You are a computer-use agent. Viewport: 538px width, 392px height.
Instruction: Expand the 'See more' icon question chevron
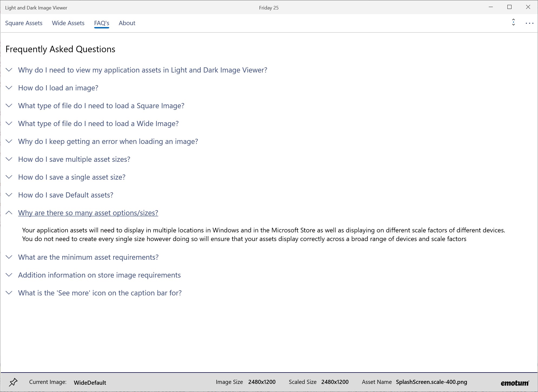(x=9, y=293)
